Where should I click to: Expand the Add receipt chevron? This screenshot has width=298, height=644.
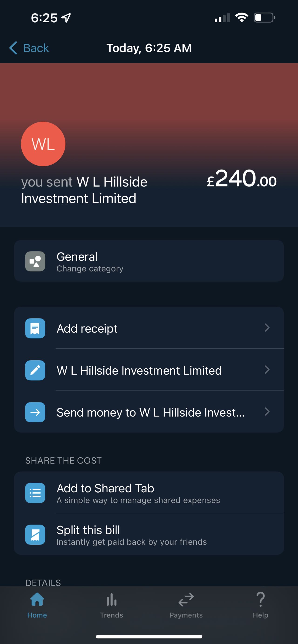click(x=267, y=328)
